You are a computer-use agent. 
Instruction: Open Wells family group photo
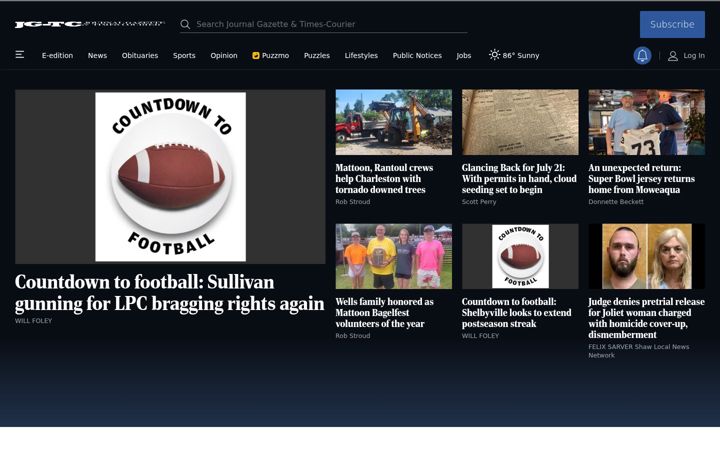(394, 256)
